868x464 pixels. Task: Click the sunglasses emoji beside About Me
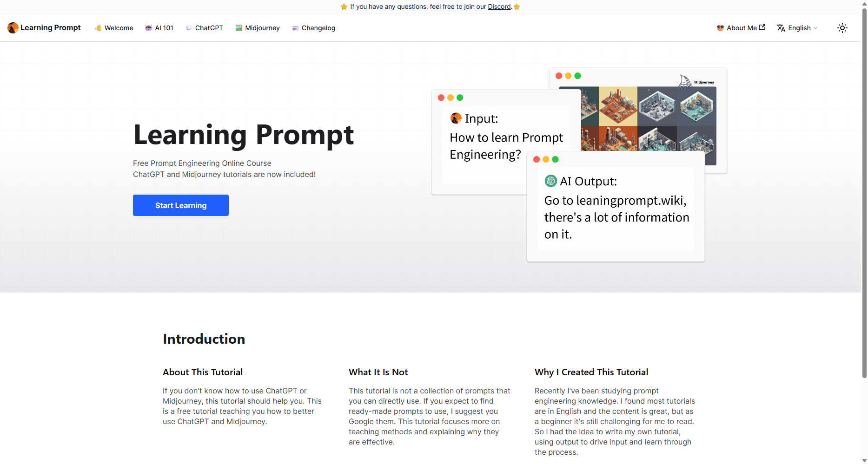721,28
